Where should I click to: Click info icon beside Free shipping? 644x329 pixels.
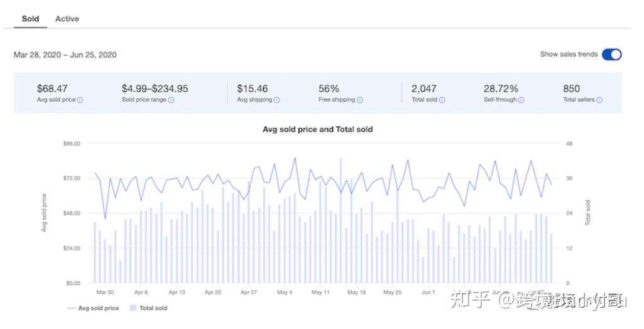click(x=361, y=100)
